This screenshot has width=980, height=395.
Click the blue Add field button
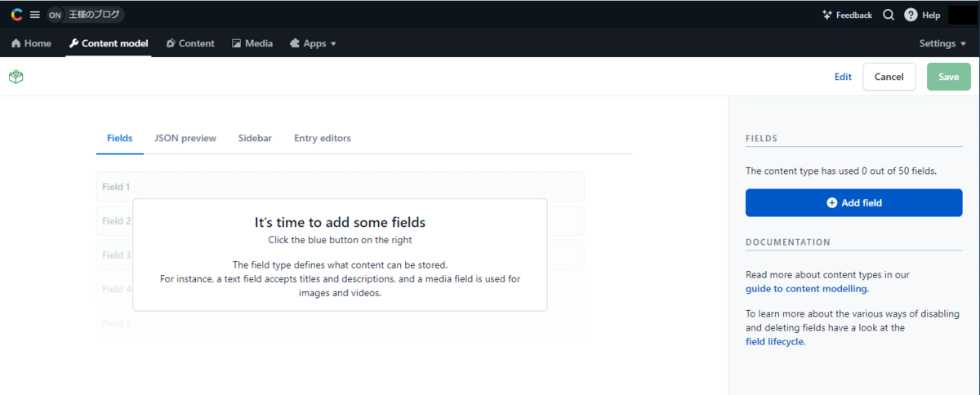tap(854, 202)
